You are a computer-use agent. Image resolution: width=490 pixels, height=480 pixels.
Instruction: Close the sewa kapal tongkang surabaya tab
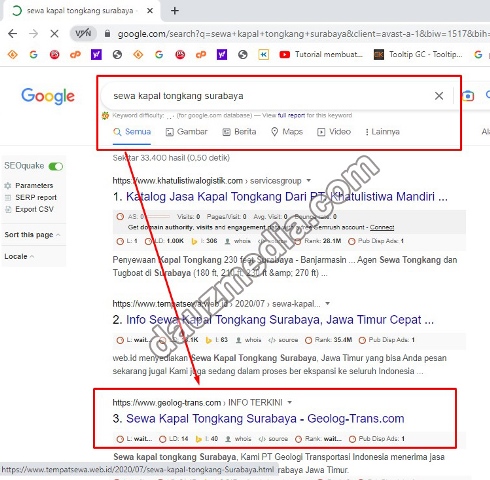coord(150,11)
